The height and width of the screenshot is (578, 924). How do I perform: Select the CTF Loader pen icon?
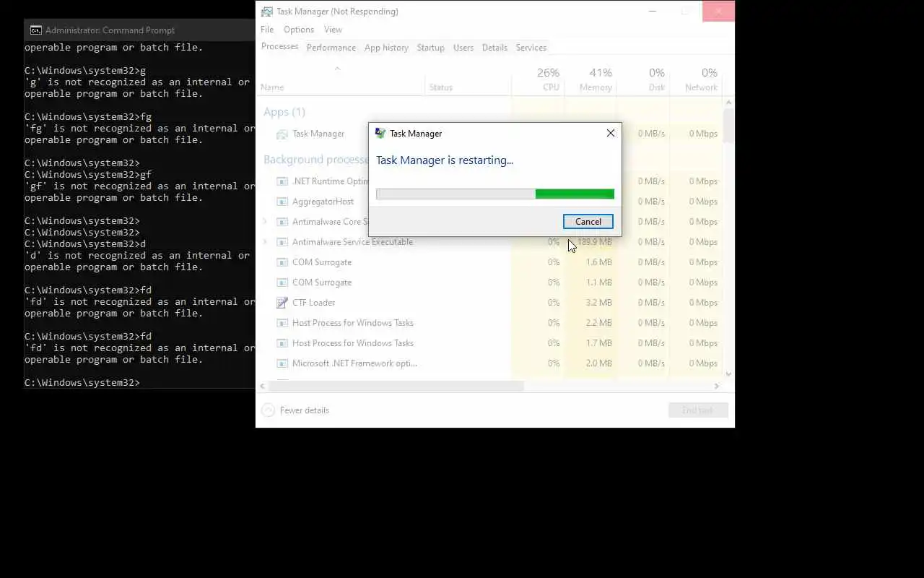pos(282,303)
